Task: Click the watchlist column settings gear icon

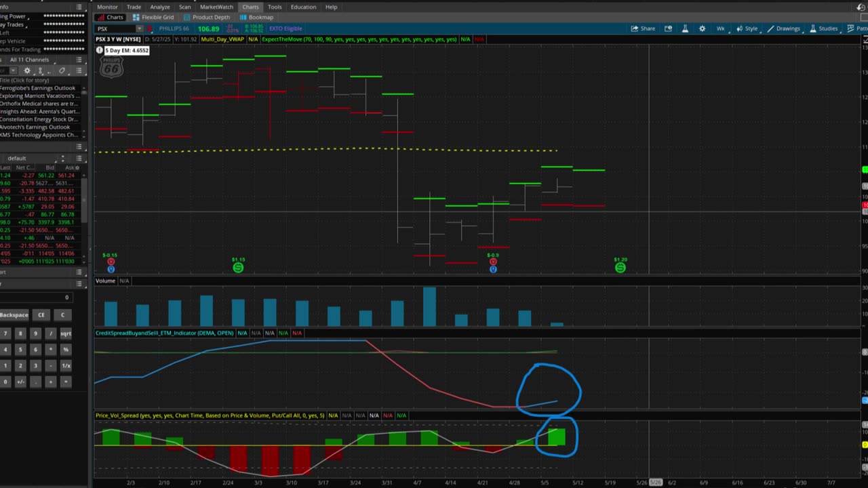Action: pos(77,167)
